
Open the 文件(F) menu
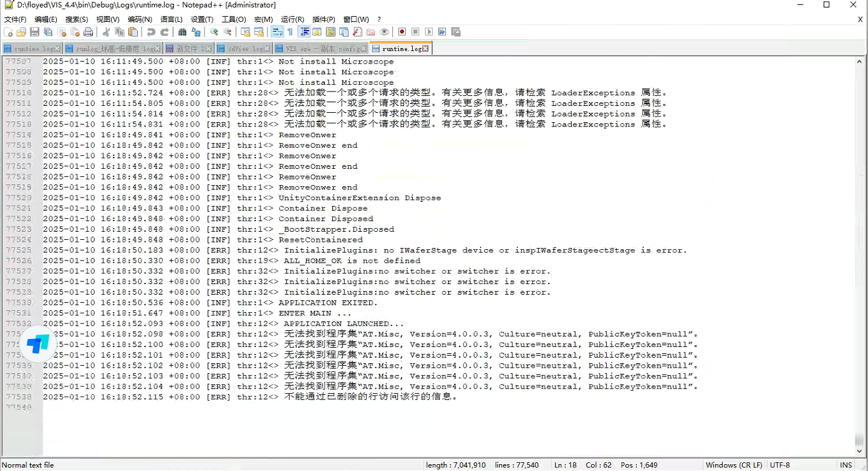coord(15,19)
